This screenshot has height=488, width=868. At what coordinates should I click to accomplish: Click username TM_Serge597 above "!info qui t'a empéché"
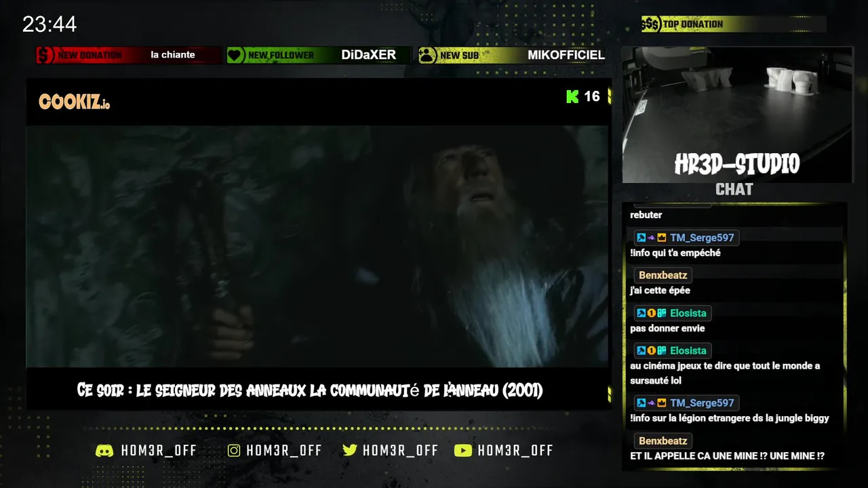tap(702, 238)
